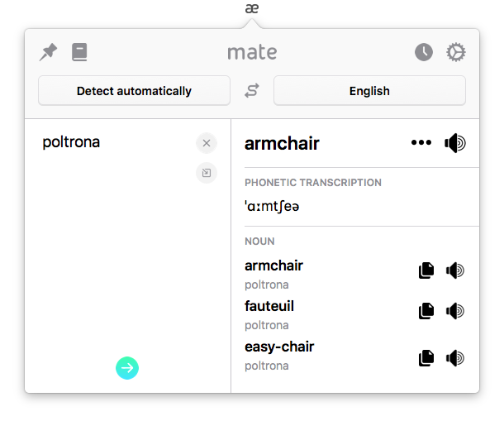The width and height of the screenshot is (504, 421).
Task: Open the phrasebook book icon
Action: 79,53
